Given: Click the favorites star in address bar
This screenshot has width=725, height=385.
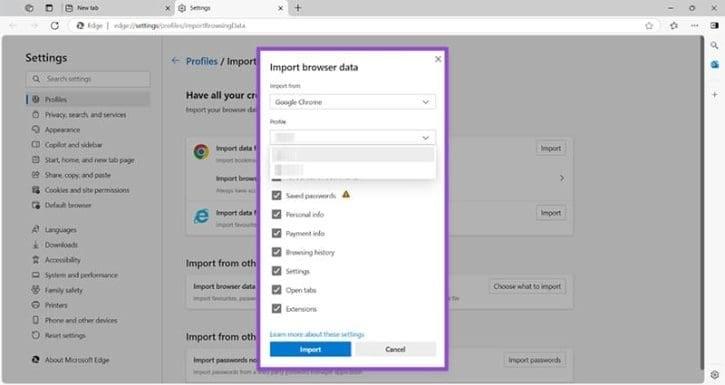Looking at the screenshot, I should (x=649, y=25).
